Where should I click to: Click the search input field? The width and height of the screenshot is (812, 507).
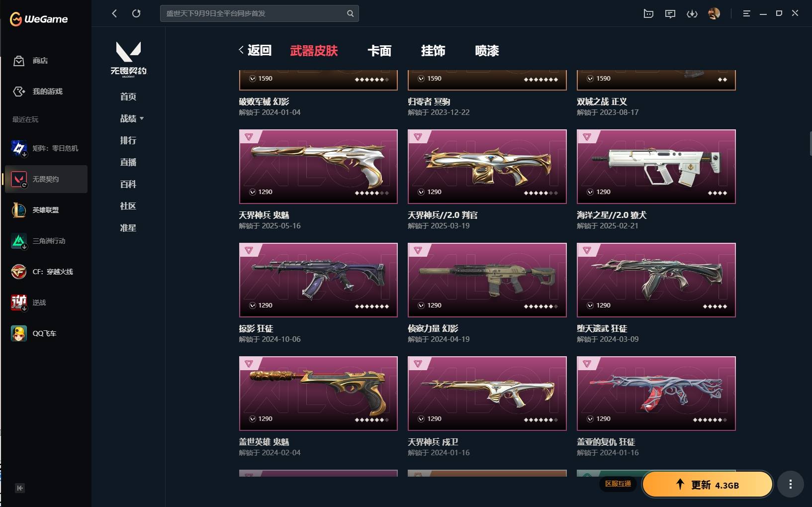pyautogui.click(x=254, y=13)
